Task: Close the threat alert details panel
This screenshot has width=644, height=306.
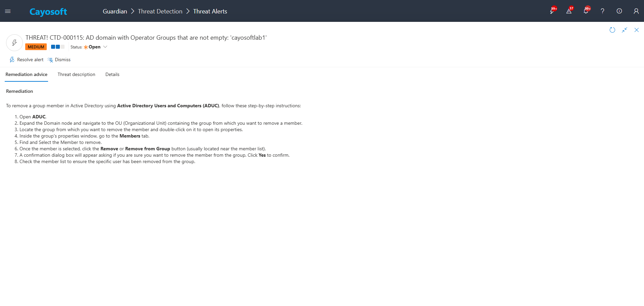Action: click(637, 30)
